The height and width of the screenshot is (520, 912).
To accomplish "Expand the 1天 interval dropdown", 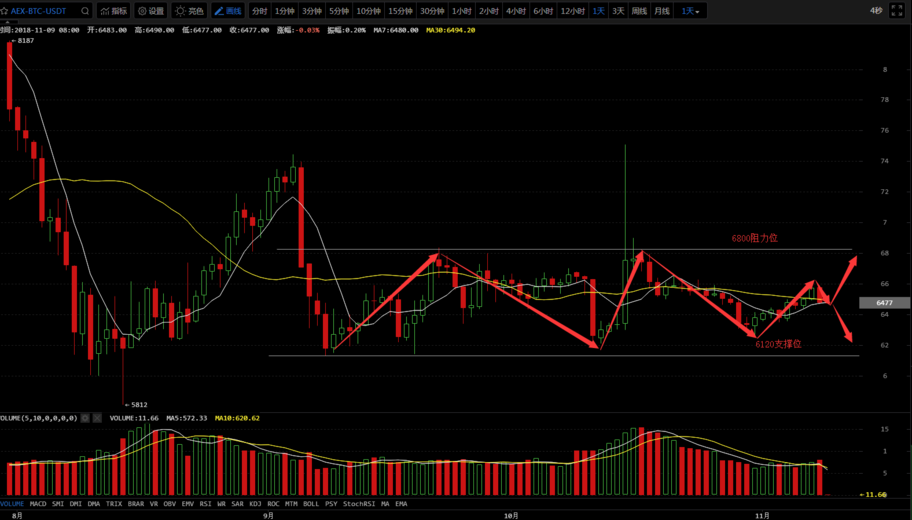I will [x=690, y=10].
